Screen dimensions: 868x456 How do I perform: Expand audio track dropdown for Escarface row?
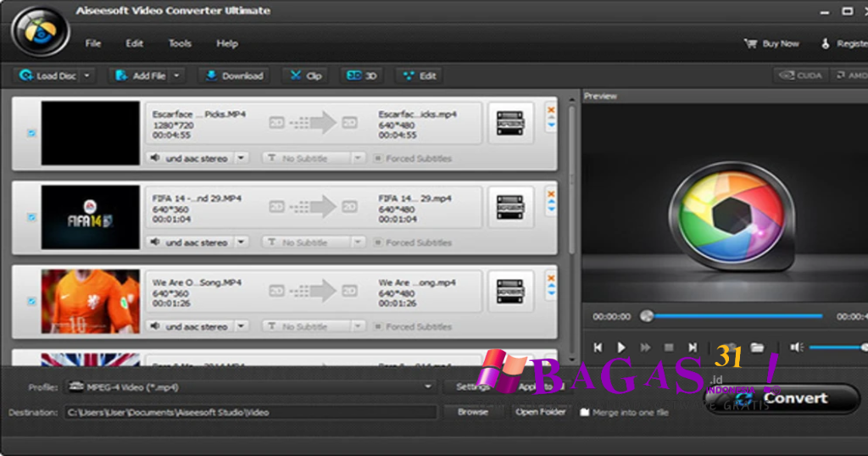click(242, 158)
